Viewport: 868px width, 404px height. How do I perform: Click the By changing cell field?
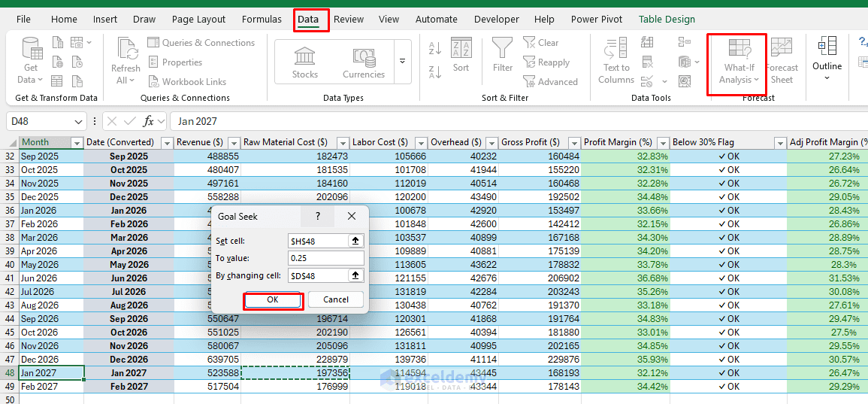(x=319, y=275)
